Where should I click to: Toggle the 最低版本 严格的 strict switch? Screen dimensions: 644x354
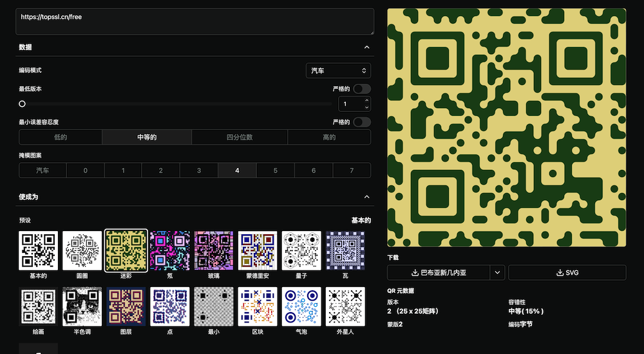click(x=362, y=89)
